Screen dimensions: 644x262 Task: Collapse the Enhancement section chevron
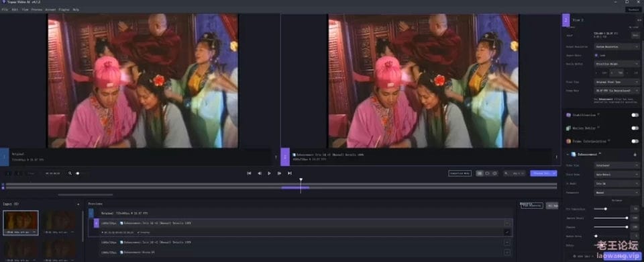tap(568, 155)
